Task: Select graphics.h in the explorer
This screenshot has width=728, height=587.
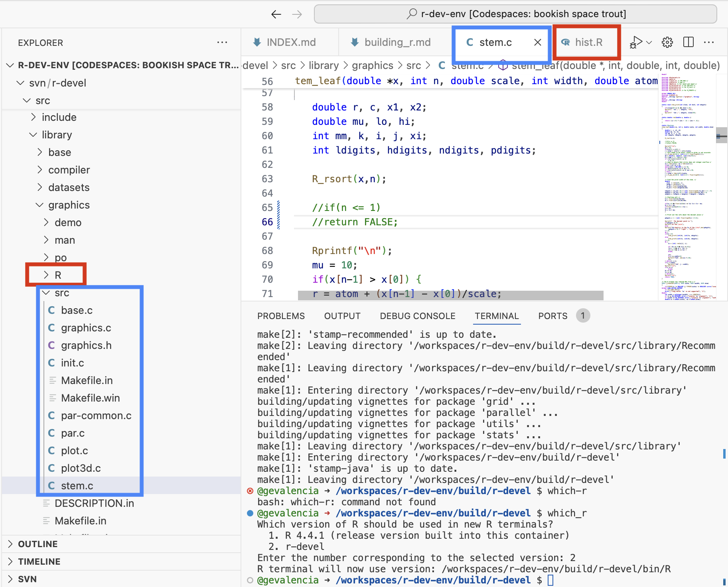Action: tap(86, 345)
